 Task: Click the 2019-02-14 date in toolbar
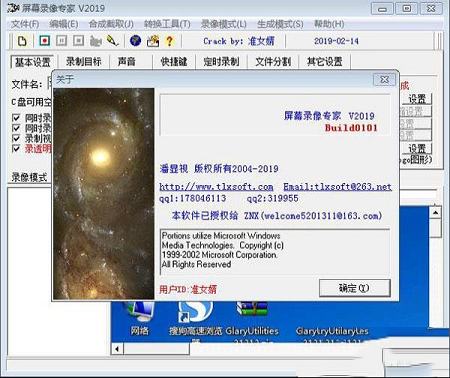pyautogui.click(x=336, y=41)
